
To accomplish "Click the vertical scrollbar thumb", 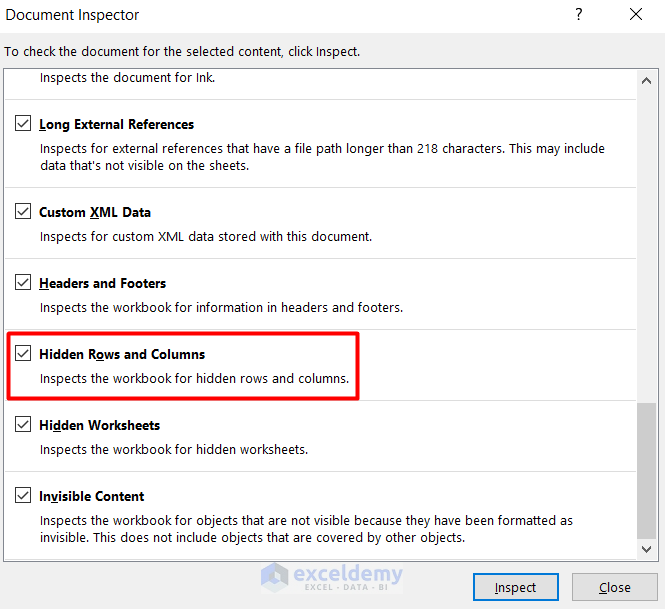I will coord(648,469).
